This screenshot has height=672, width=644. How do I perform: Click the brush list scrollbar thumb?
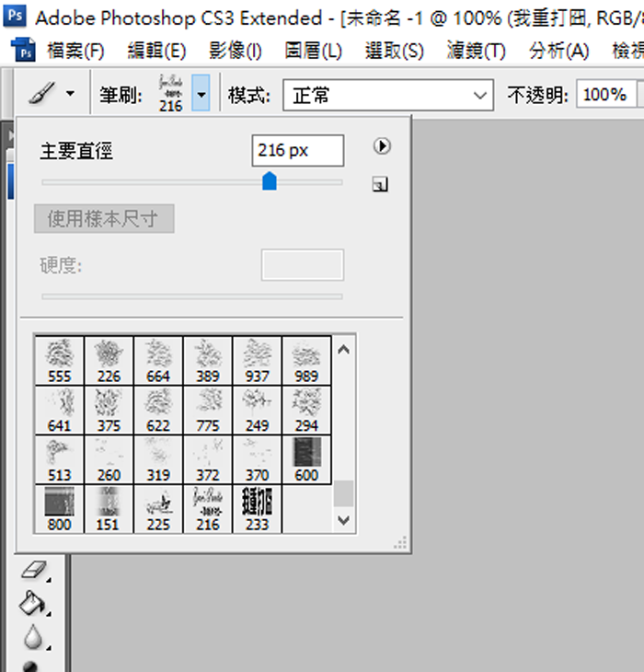coord(343,493)
